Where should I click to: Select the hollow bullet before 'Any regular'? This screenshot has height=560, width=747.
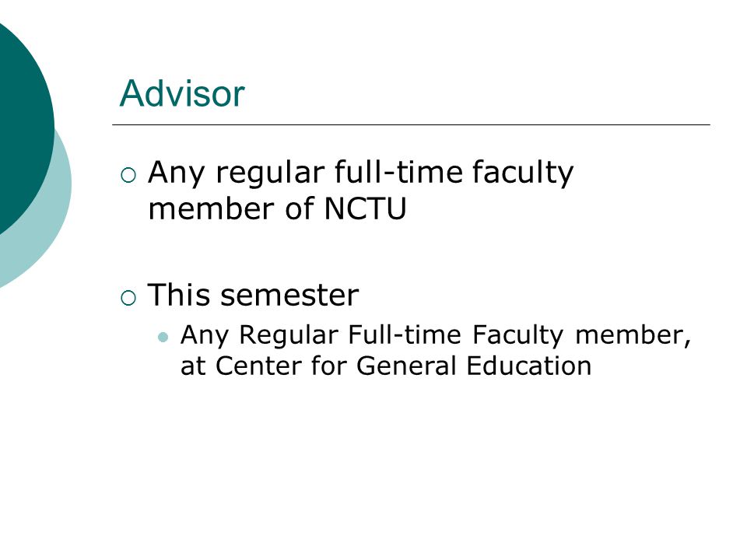[128, 175]
